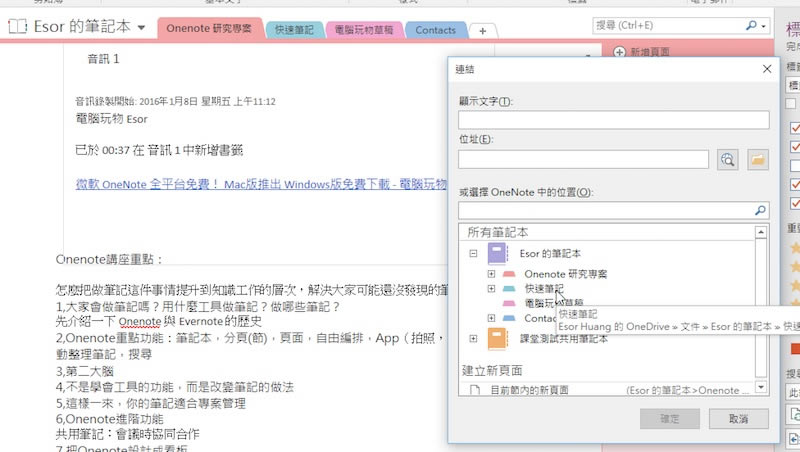Open the 電腦玩物草稿 section tab

coord(364,30)
